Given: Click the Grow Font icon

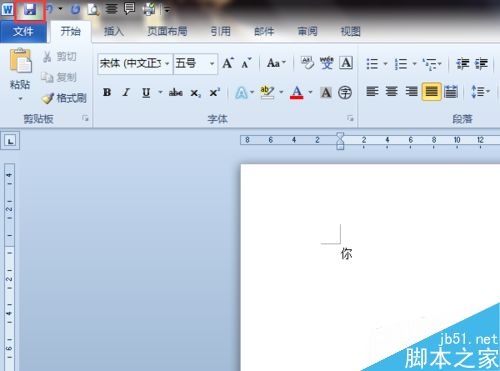Looking at the screenshot, I should pyautogui.click(x=228, y=63).
